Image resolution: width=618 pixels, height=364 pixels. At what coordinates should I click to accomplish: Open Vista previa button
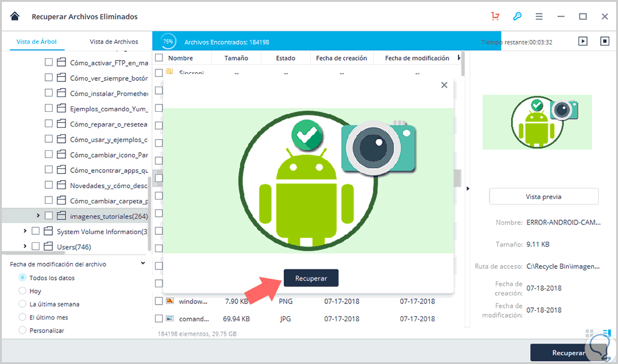pyautogui.click(x=543, y=196)
